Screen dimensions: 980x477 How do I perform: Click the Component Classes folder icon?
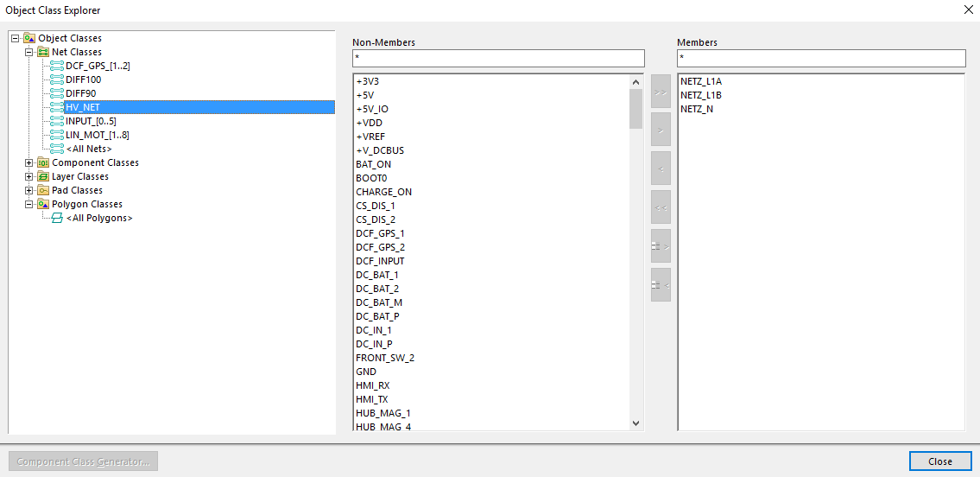[43, 162]
